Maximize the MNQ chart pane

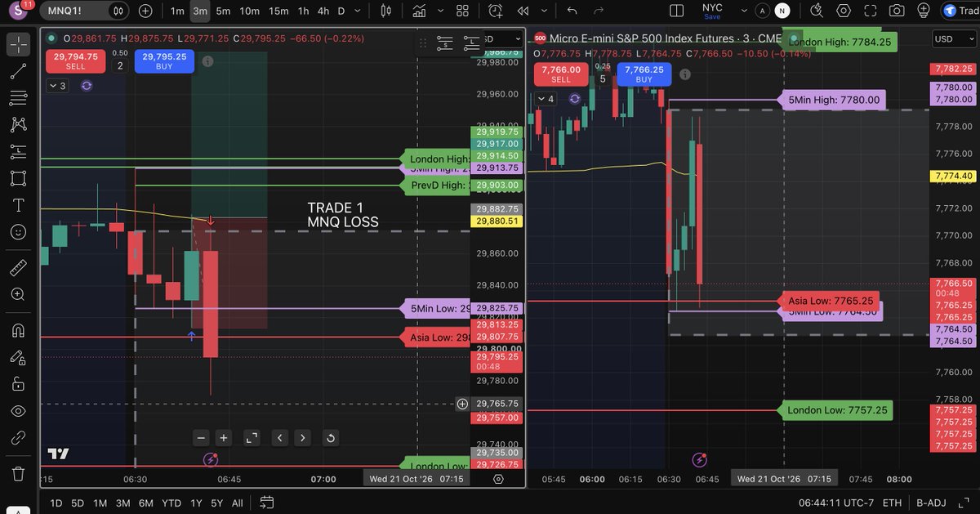[252, 438]
